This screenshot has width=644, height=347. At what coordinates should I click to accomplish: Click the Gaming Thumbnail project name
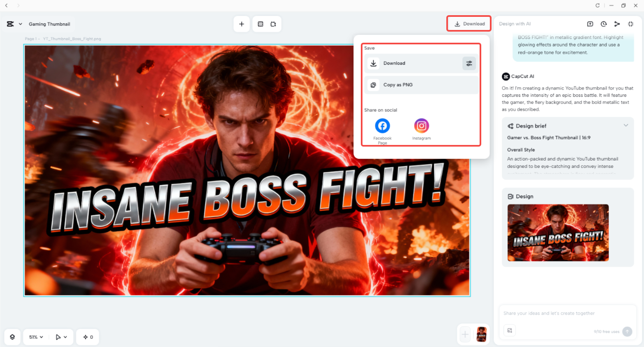coord(49,24)
